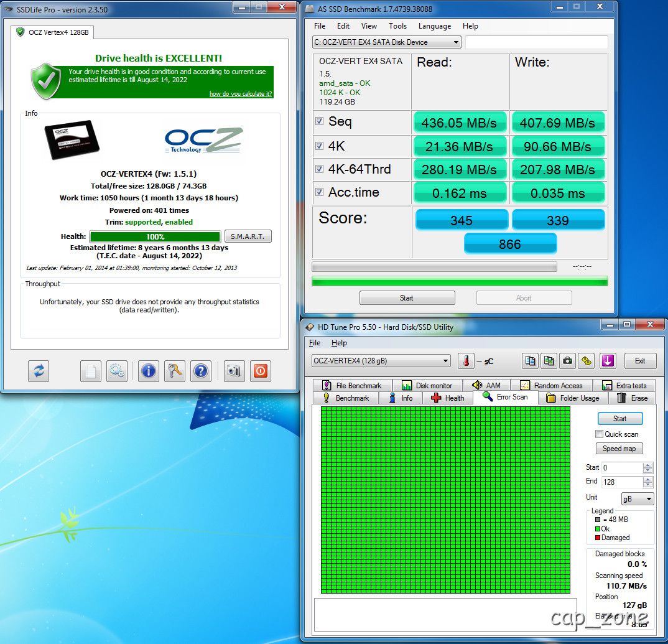Click the S.M.A.R.T. button
This screenshot has width=668, height=644.
(x=248, y=236)
